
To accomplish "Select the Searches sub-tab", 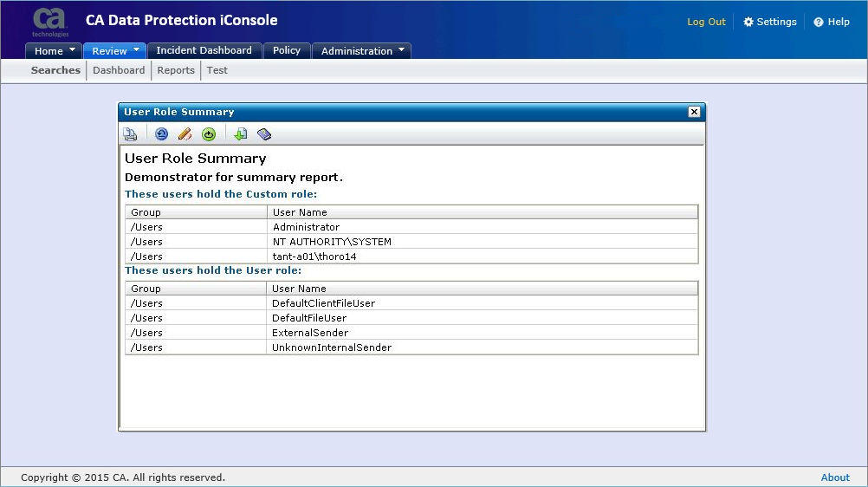I will [55, 70].
